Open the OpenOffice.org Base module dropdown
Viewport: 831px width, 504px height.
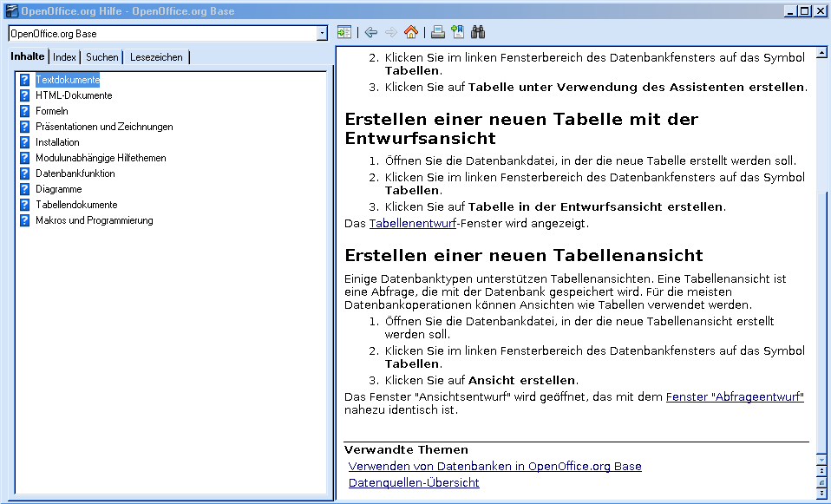322,34
